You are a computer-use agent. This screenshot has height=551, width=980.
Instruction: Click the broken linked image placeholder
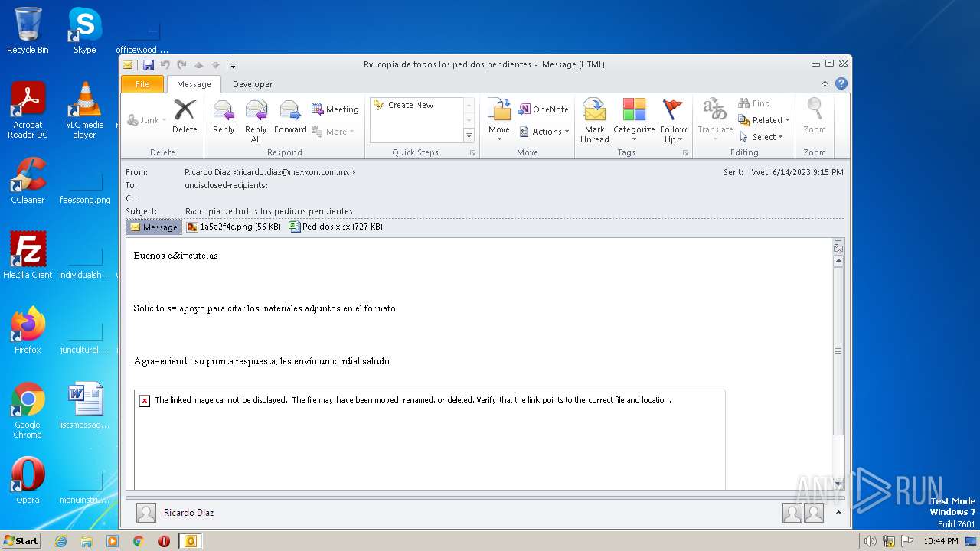pos(430,439)
